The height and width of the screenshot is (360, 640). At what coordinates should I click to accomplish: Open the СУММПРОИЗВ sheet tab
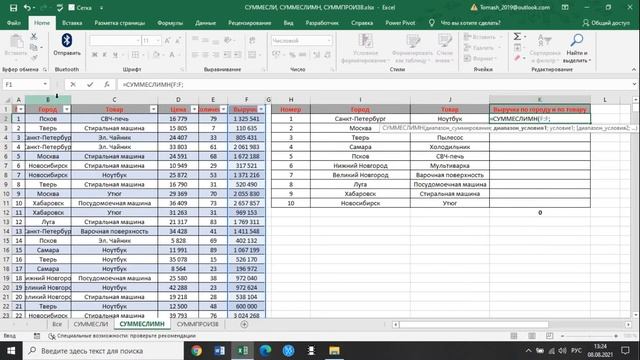point(198,324)
